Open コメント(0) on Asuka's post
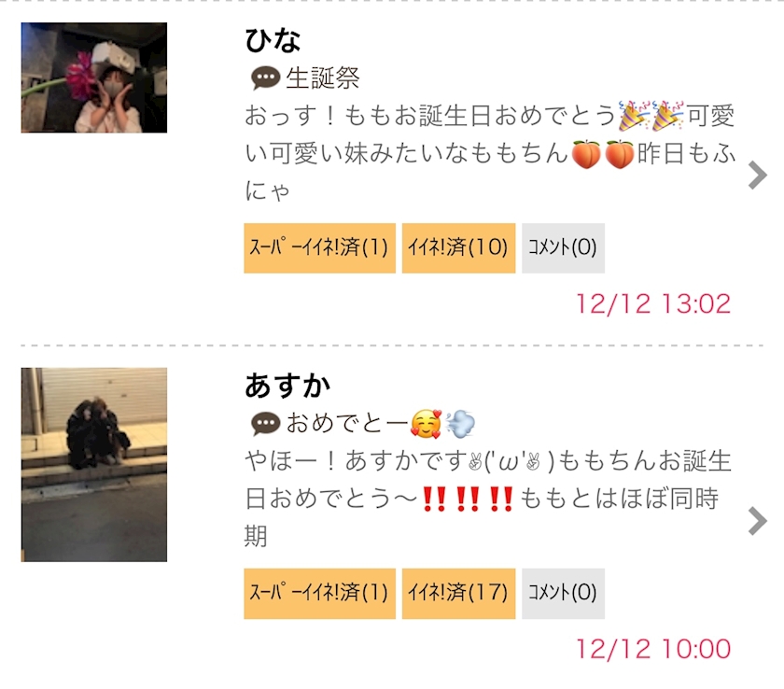 pos(563,594)
